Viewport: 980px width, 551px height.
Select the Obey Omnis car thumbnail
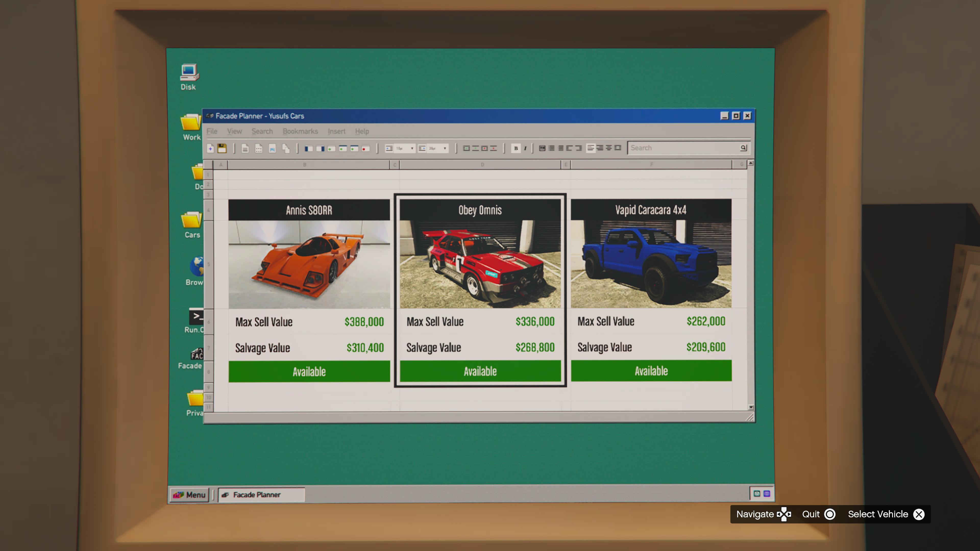coord(480,264)
